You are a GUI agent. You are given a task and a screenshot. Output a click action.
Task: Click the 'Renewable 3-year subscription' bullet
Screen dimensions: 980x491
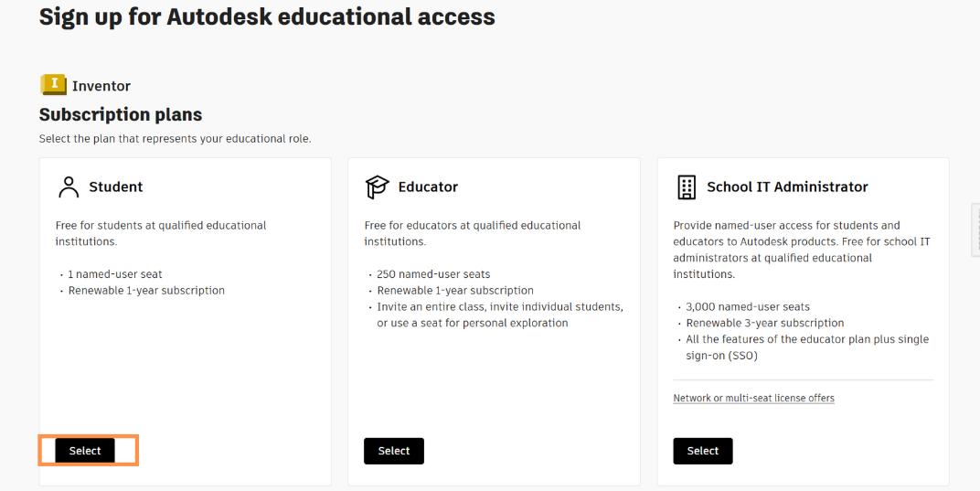click(765, 323)
